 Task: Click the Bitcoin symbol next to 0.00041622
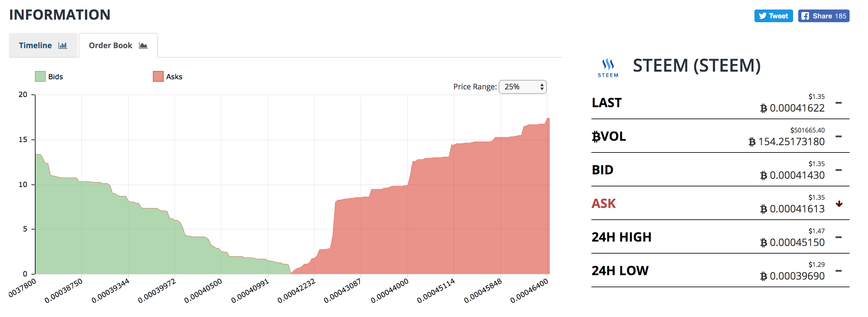(x=764, y=108)
